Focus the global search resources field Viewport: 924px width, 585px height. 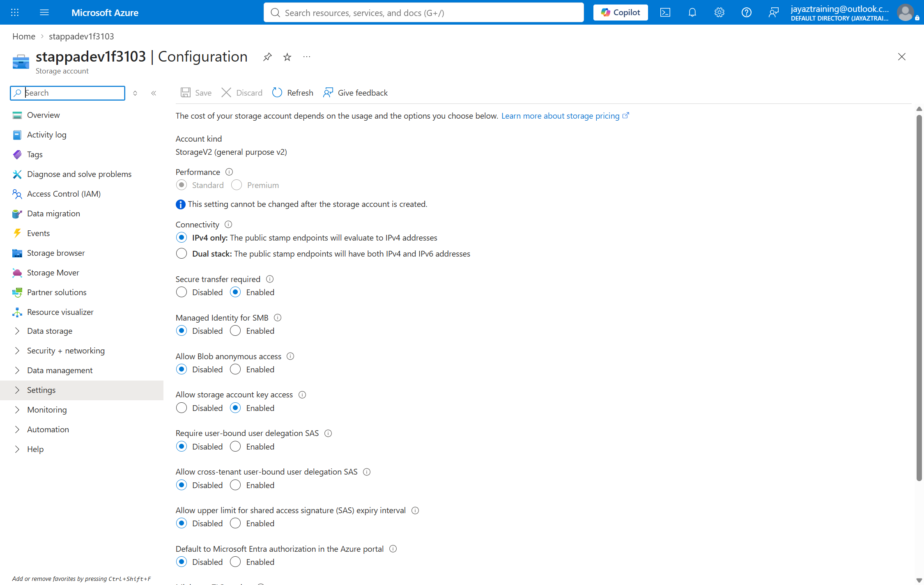423,12
